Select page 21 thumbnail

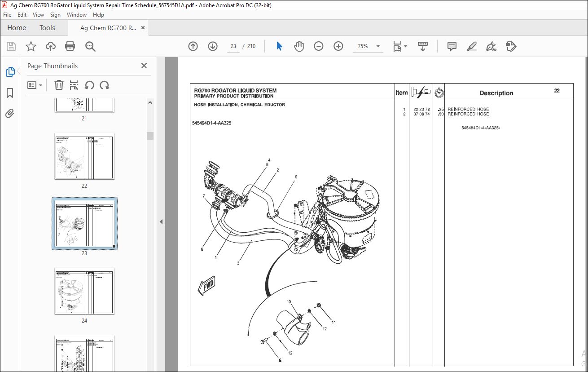84,106
